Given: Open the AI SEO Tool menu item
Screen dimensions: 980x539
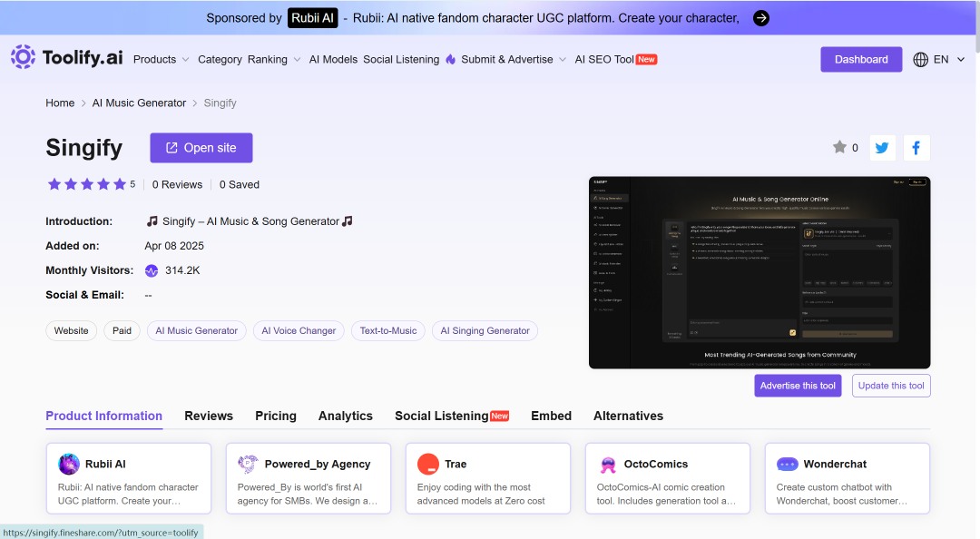Looking at the screenshot, I should 604,59.
